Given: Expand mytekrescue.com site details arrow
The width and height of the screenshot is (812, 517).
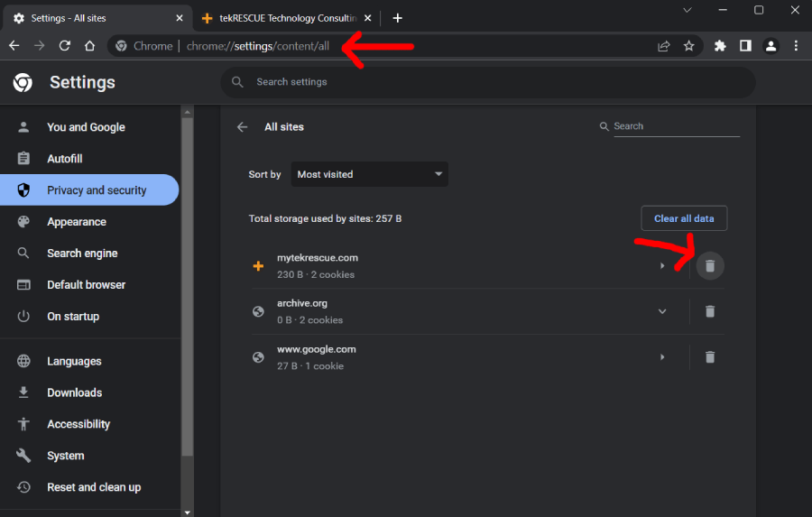Looking at the screenshot, I should coord(662,266).
